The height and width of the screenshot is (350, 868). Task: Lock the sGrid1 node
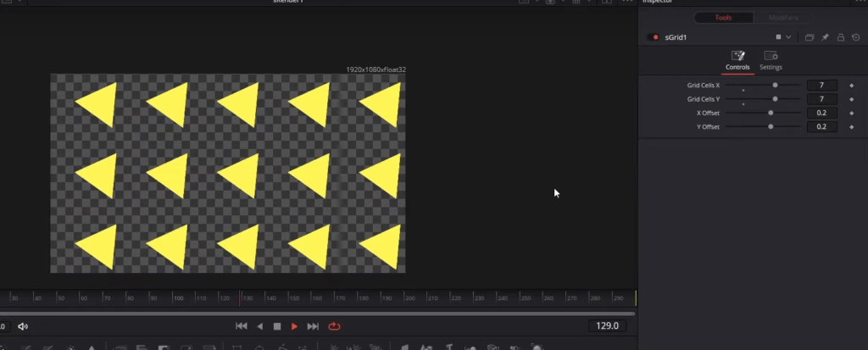click(x=840, y=37)
